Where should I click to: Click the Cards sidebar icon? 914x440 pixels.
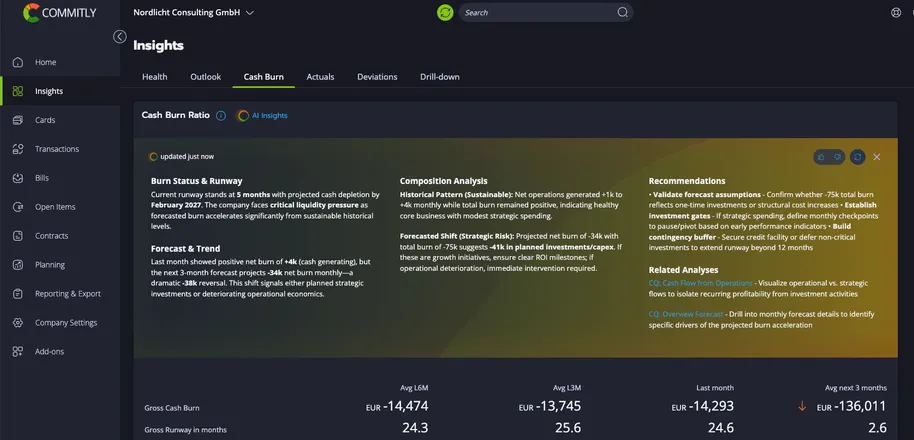click(18, 120)
